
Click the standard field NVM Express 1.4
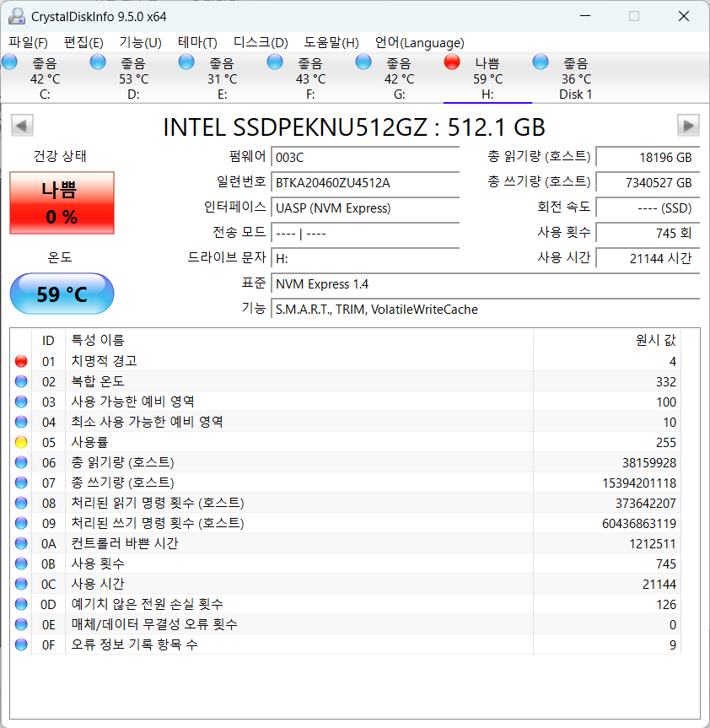[486, 283]
